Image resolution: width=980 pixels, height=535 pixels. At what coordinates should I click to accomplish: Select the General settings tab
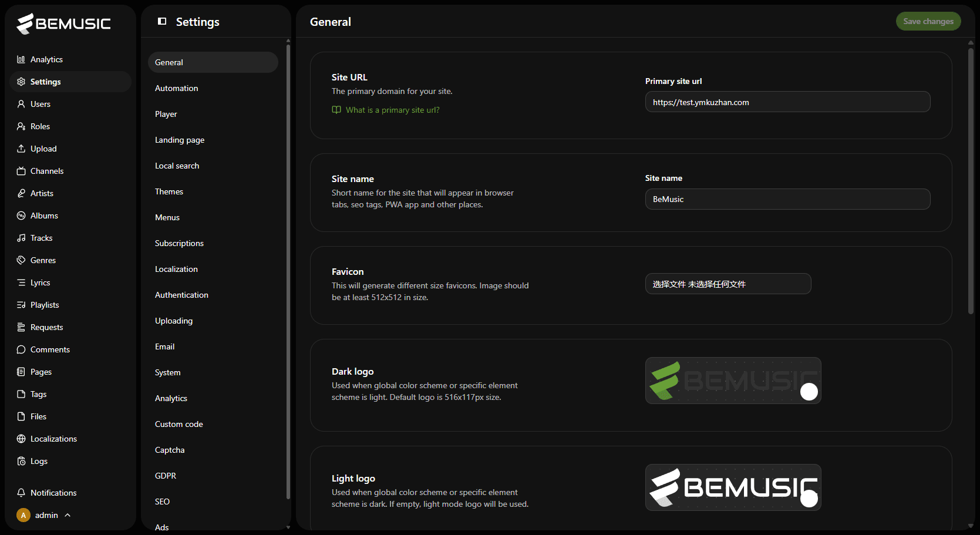pos(213,62)
